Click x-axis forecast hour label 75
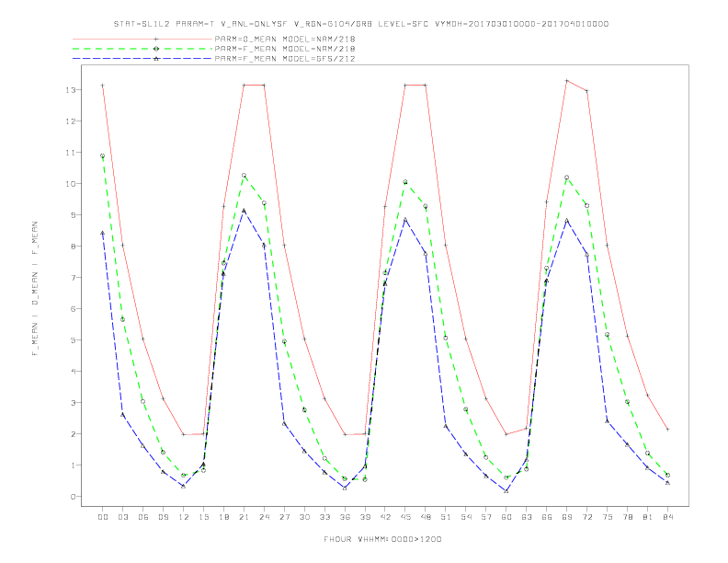The width and height of the screenshot is (728, 563). click(608, 517)
